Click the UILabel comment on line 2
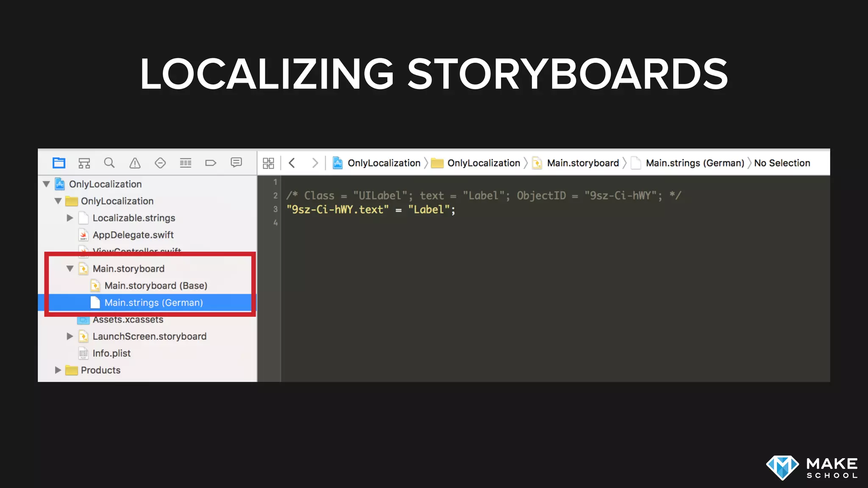The height and width of the screenshot is (488, 868). [484, 196]
